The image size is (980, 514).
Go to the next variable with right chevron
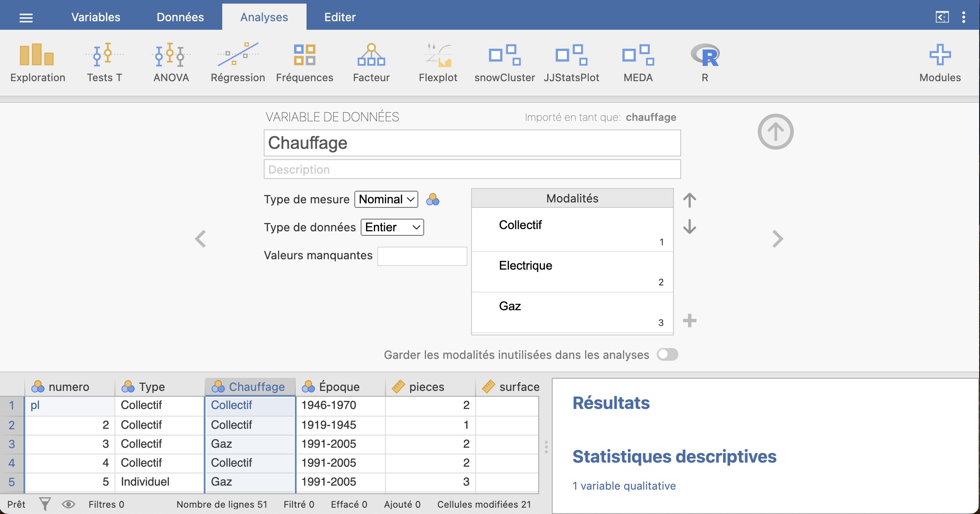tap(778, 239)
